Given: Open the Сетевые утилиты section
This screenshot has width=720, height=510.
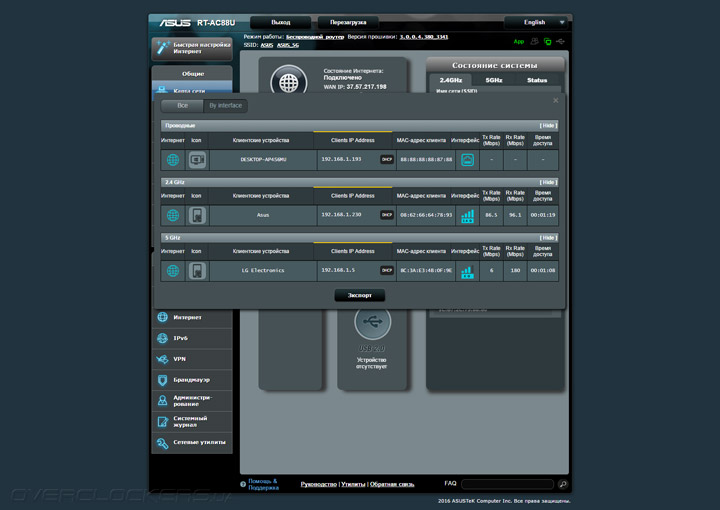Looking at the screenshot, I should click(x=192, y=443).
